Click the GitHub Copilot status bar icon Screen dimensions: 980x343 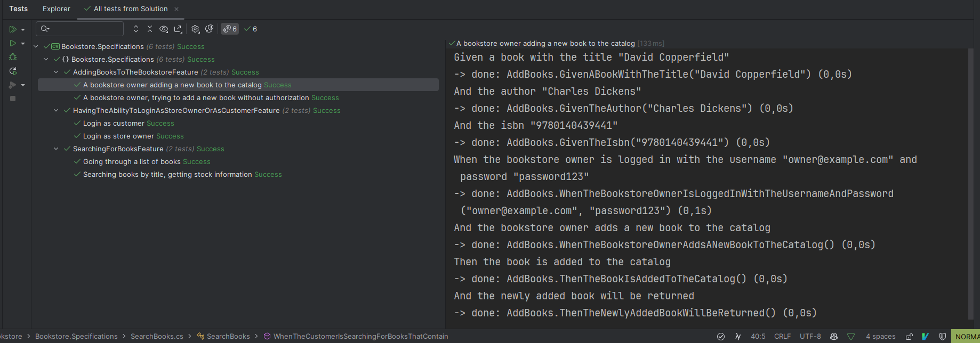point(834,337)
